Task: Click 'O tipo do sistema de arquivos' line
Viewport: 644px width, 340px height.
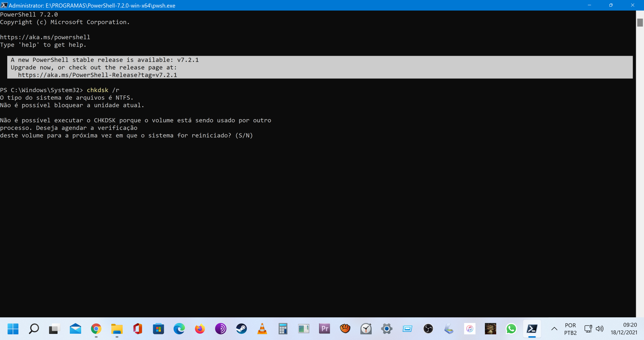Action: pyautogui.click(x=67, y=98)
